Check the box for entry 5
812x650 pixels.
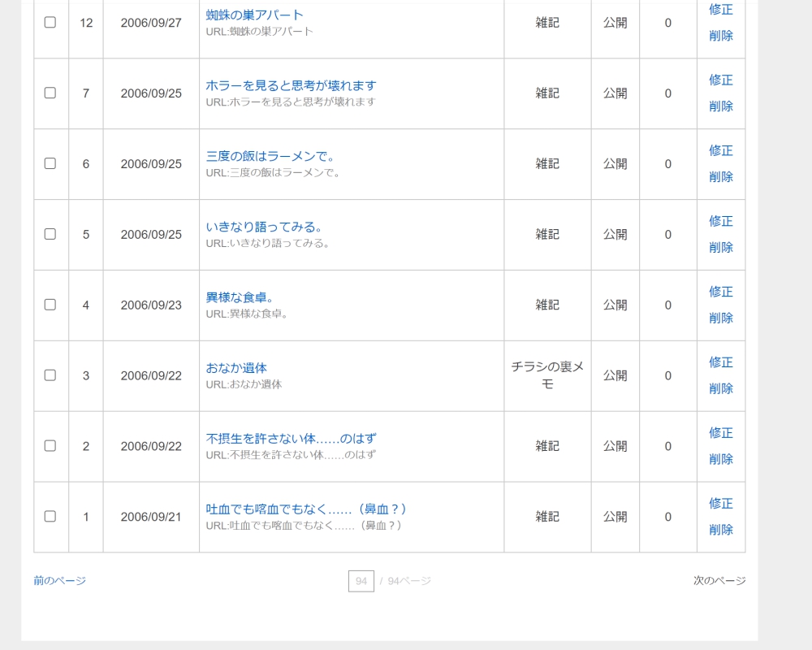click(x=50, y=234)
